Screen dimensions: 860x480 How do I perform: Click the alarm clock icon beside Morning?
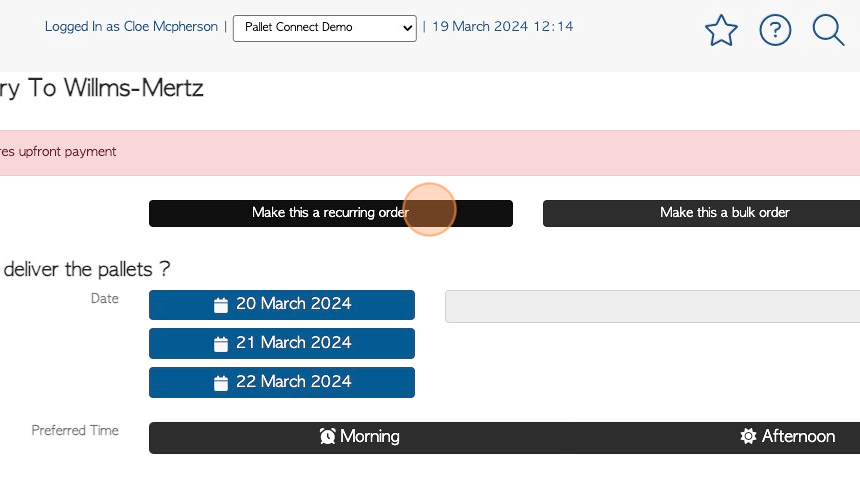coord(327,436)
